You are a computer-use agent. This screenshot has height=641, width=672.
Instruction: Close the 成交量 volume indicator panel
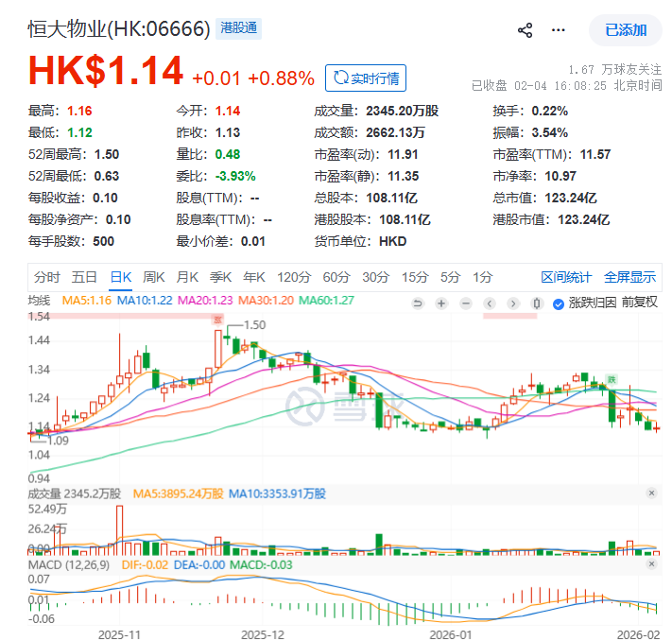point(651,494)
